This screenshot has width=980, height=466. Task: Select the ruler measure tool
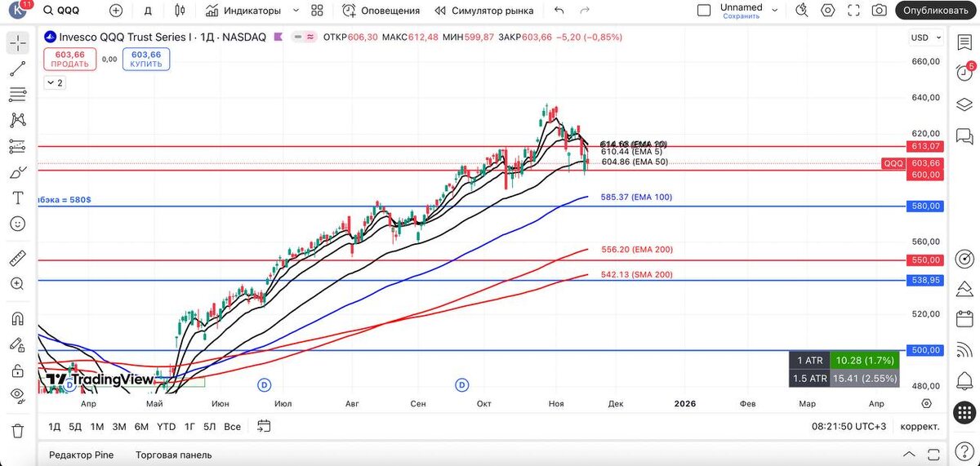(17, 259)
